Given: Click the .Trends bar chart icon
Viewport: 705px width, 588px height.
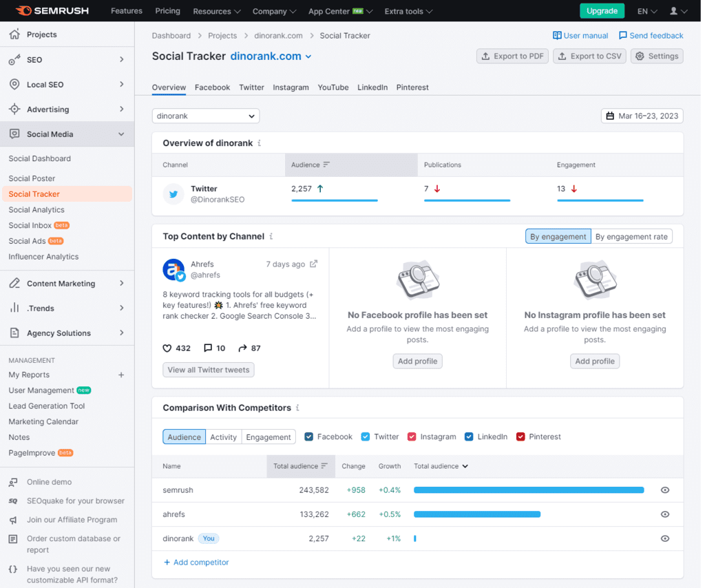Looking at the screenshot, I should click(x=14, y=308).
